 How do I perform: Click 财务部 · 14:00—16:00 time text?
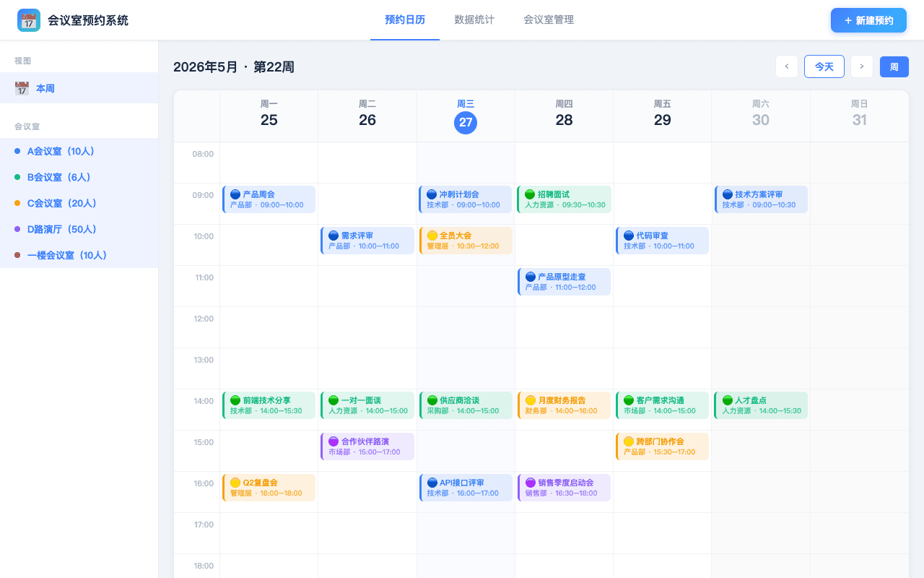tap(562, 411)
